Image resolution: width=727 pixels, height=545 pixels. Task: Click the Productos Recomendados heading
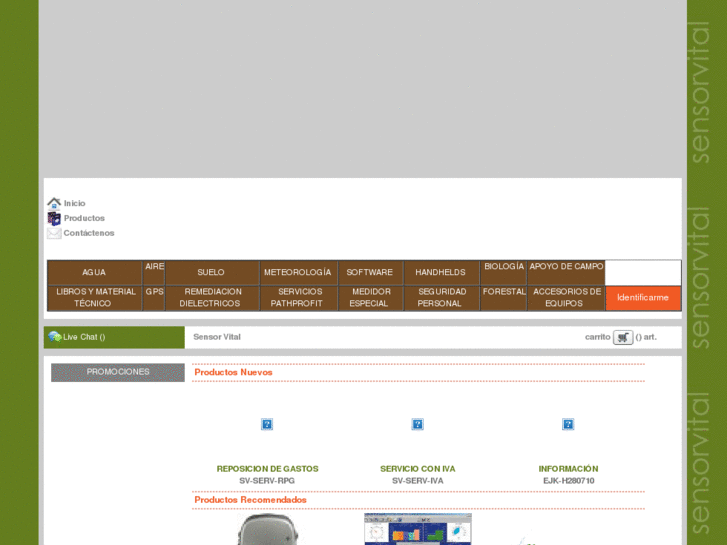pyautogui.click(x=250, y=500)
